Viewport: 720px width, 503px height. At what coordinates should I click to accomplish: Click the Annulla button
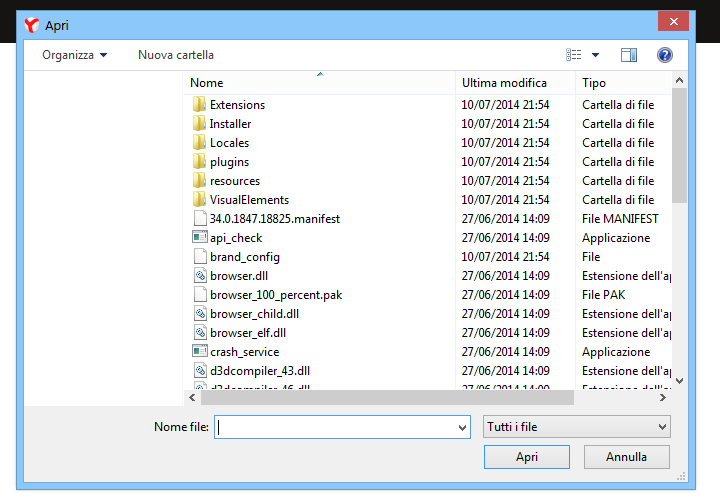coord(626,457)
